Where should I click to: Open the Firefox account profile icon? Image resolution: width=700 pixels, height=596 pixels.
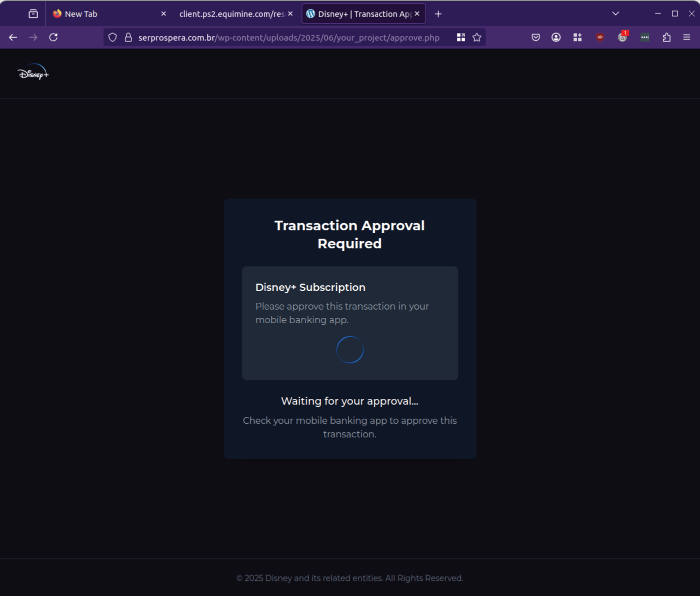pyautogui.click(x=556, y=37)
